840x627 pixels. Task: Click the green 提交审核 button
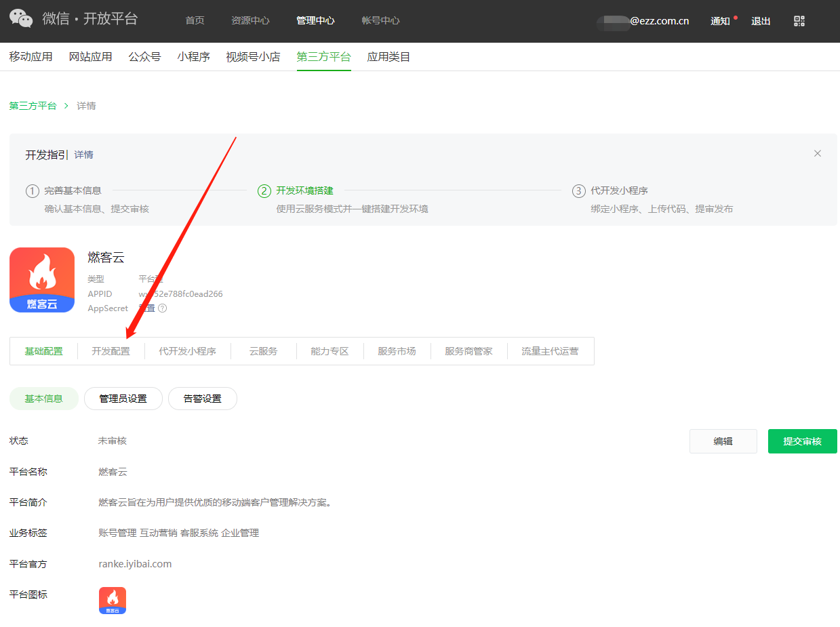pyautogui.click(x=803, y=441)
